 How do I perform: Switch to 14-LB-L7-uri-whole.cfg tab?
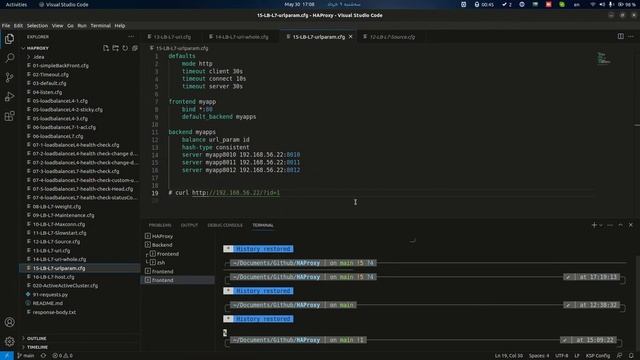coord(240,37)
